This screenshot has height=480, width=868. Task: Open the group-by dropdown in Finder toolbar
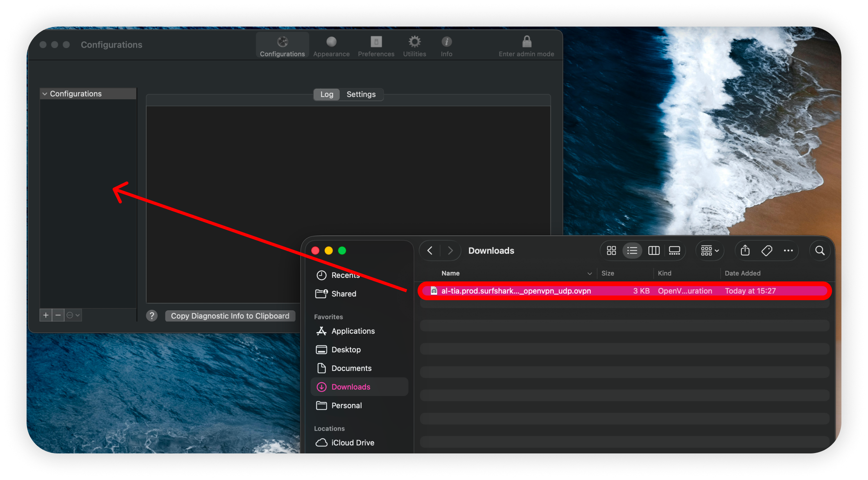pos(710,251)
